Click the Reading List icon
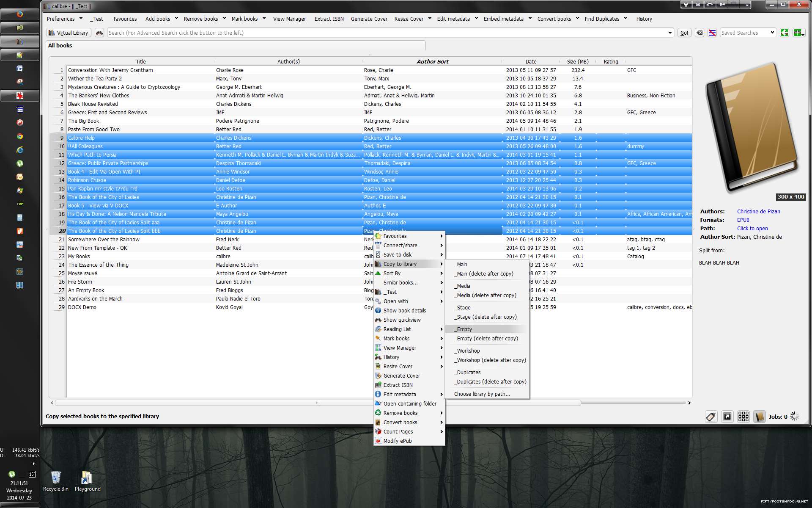The image size is (812, 508). [378, 329]
